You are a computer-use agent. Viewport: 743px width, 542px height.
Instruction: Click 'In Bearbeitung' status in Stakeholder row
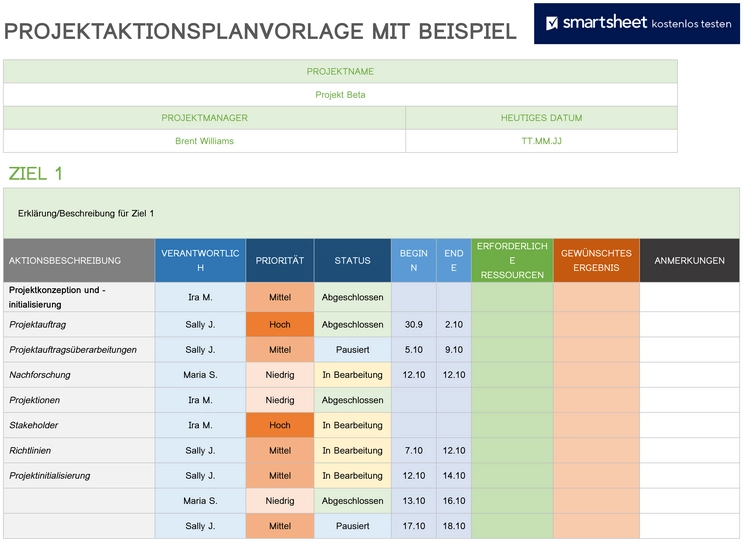pos(353,425)
